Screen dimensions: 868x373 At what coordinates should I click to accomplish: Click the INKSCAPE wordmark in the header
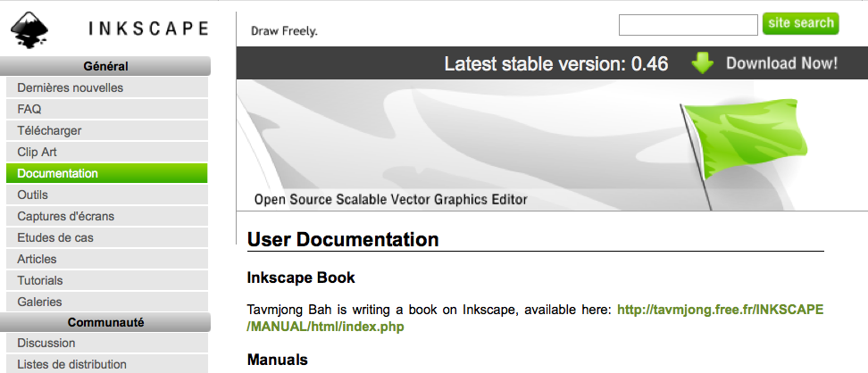pyautogui.click(x=148, y=29)
